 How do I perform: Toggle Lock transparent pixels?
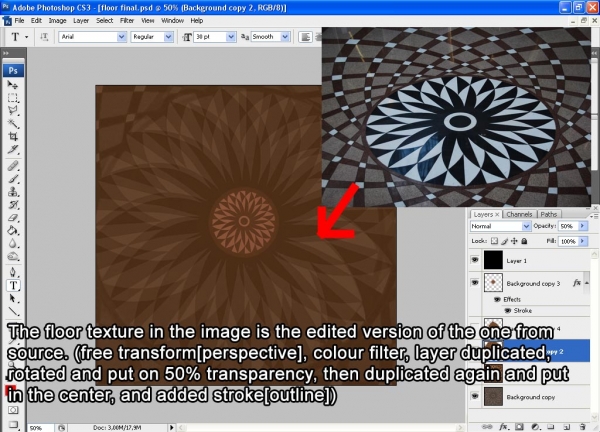coord(494,241)
